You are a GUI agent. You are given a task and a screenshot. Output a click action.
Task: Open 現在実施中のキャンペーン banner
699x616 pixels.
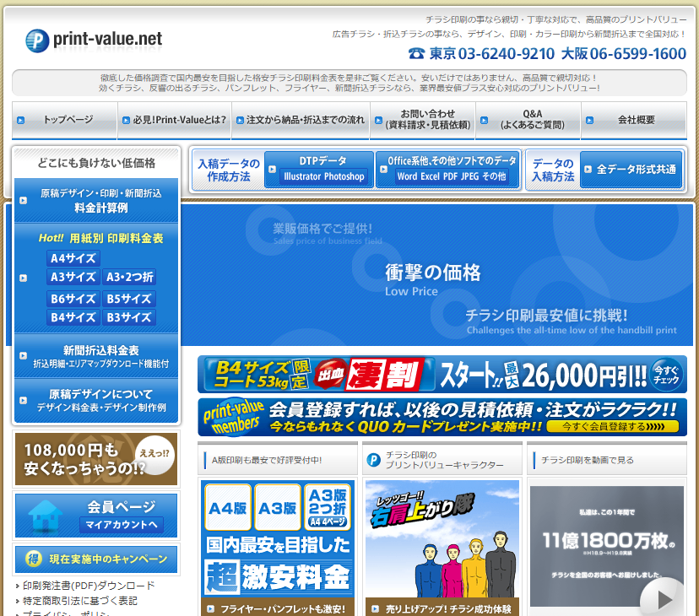[x=96, y=559]
